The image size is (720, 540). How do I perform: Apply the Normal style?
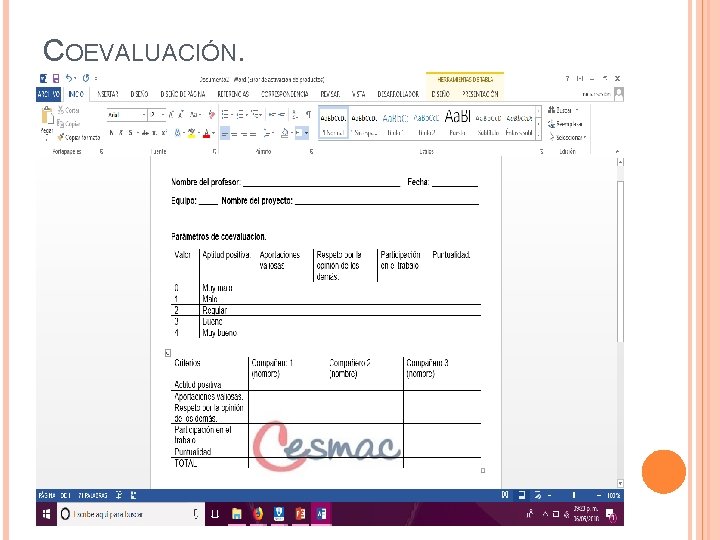pos(333,124)
